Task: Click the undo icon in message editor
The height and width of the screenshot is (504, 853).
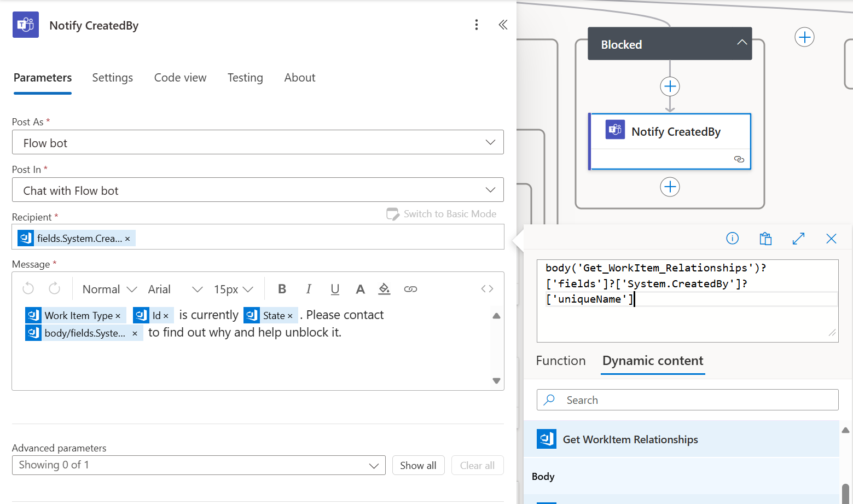Action: [28, 288]
